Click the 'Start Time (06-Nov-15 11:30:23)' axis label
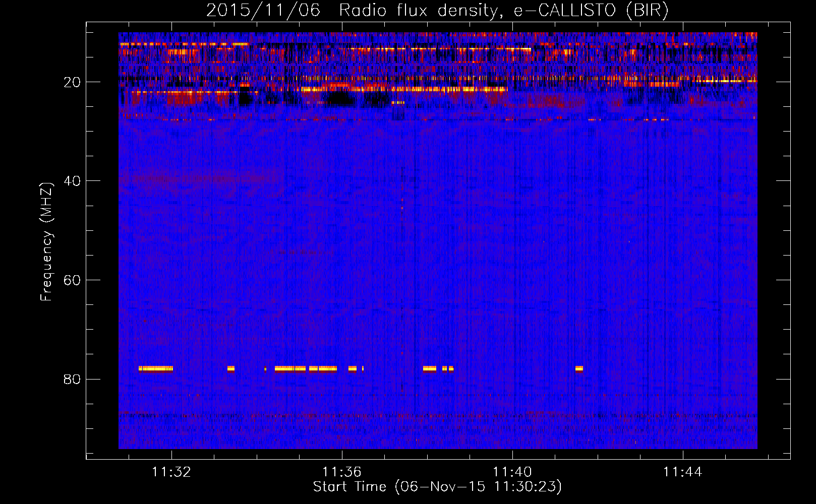Screen dimensions: 816x504 pyautogui.click(x=437, y=487)
